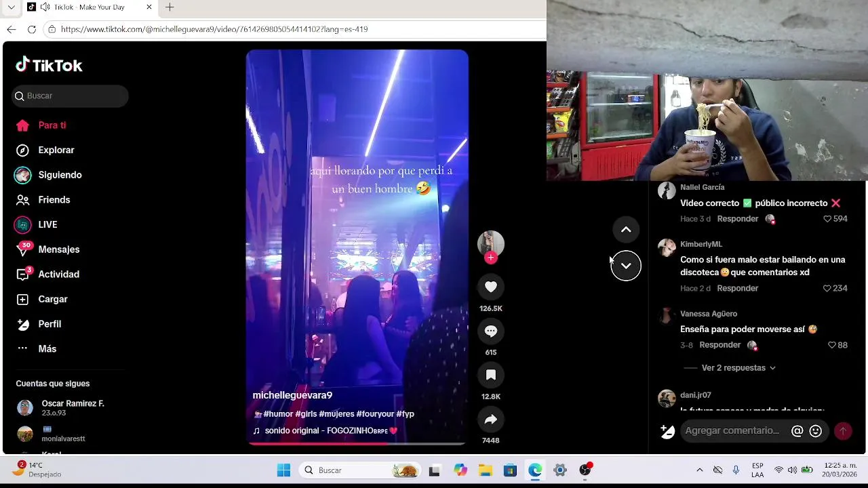Go to the Siguiendo feed
Viewport: 868px width, 488px height.
point(49,175)
